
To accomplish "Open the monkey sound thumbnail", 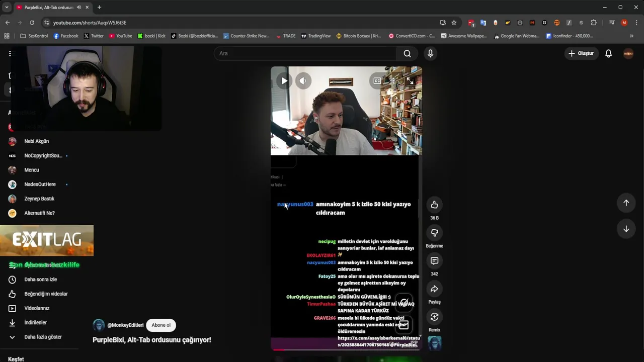I will (434, 343).
